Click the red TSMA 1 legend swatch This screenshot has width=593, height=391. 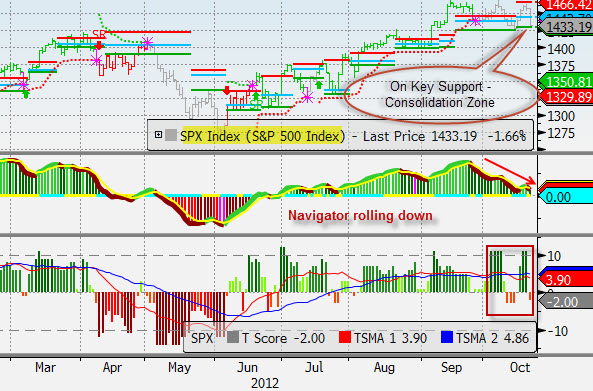(345, 337)
